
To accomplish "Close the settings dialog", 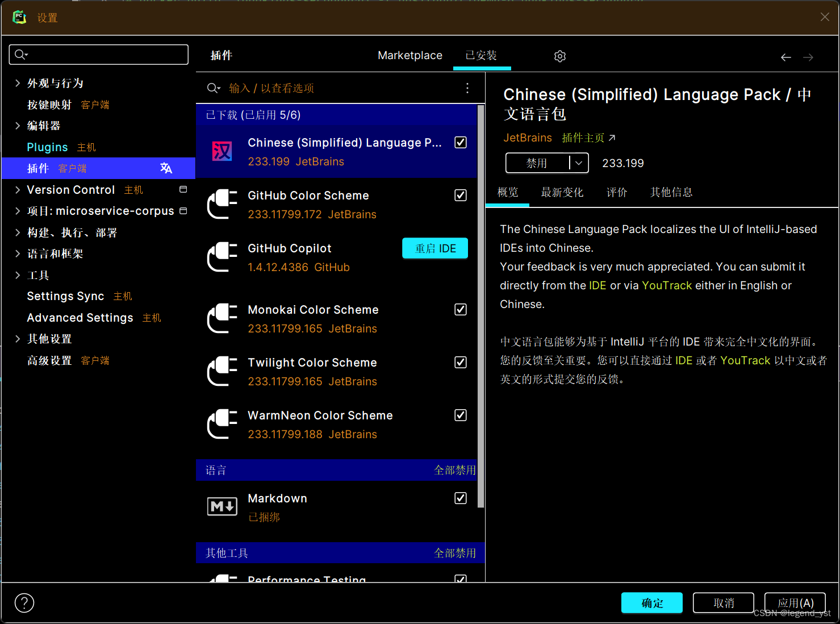I will (825, 17).
